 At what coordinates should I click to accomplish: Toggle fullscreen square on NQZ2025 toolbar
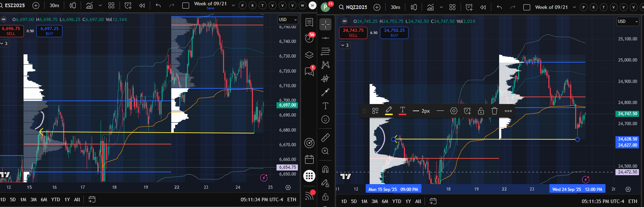527,7
